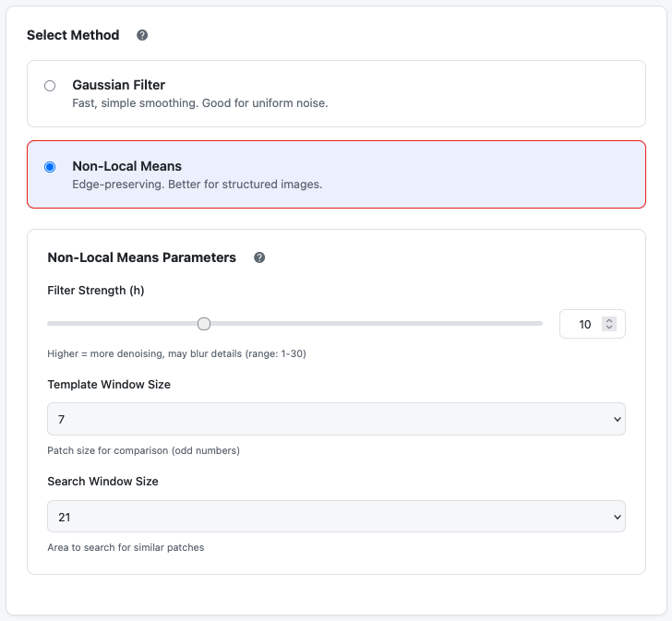Click the 'Search Window Size' label

pyautogui.click(x=102, y=482)
